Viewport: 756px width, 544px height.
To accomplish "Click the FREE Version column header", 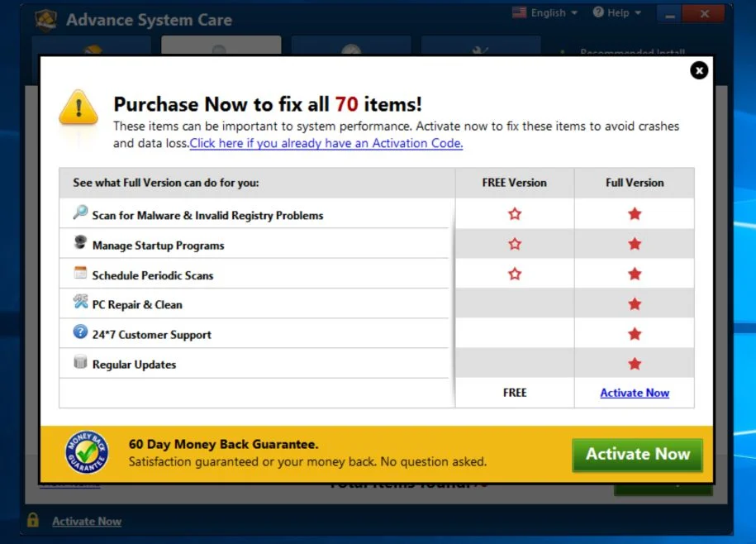I will point(515,183).
